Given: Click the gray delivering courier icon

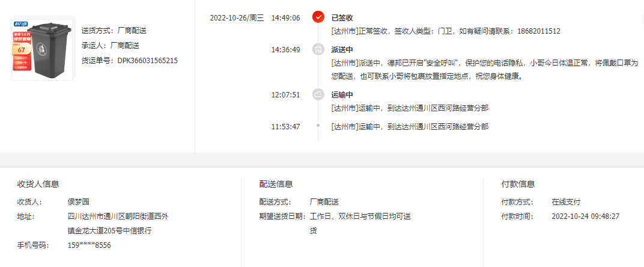Looking at the screenshot, I should pyautogui.click(x=318, y=49).
